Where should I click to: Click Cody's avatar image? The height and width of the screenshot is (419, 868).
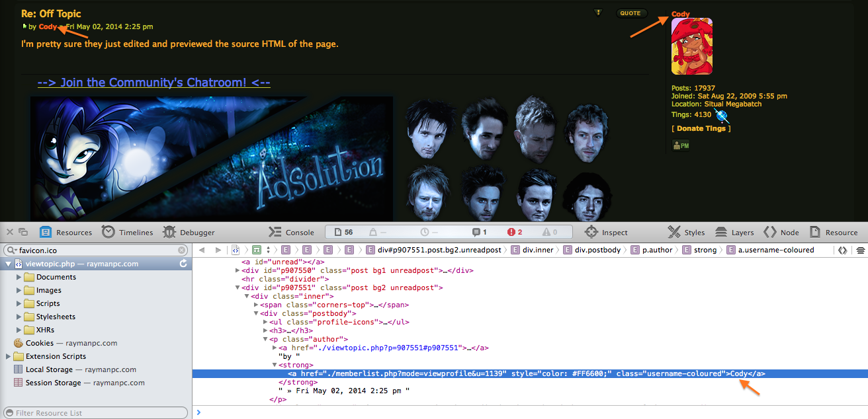coord(692,46)
